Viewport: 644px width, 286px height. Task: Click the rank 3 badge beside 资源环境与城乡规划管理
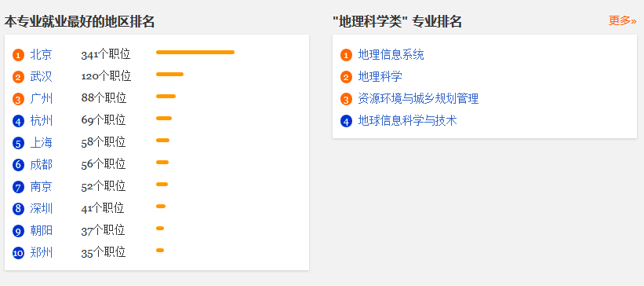click(x=346, y=99)
